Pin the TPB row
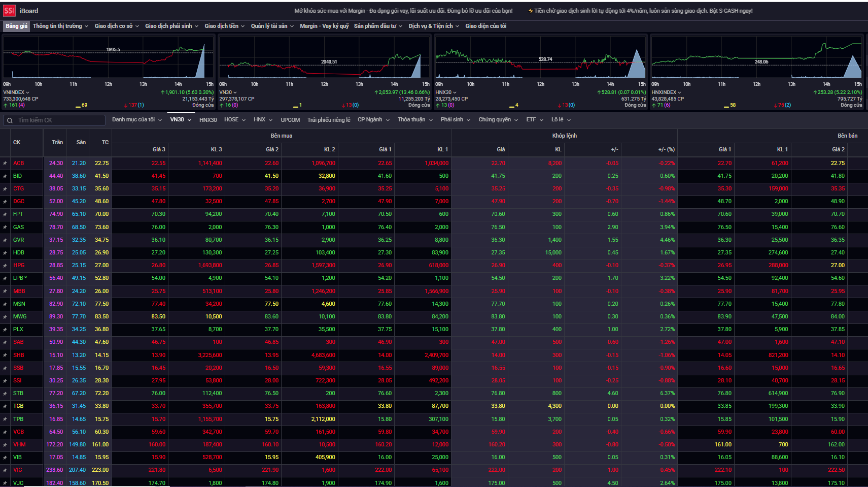This screenshot has height=487, width=868. pos(5,419)
